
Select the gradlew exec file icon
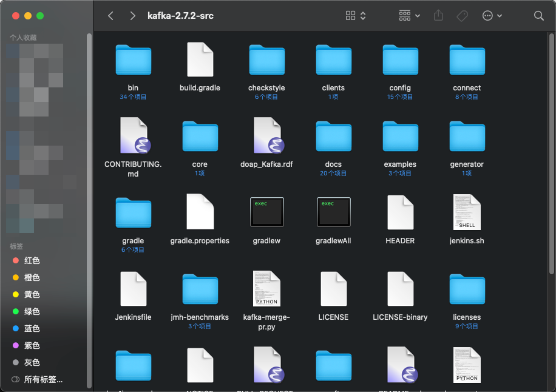click(x=266, y=212)
